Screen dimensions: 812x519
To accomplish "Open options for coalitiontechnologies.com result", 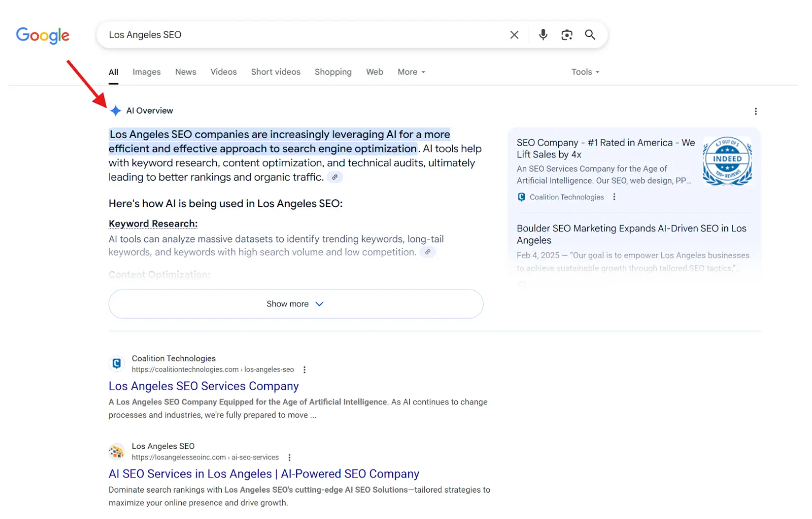I will (304, 370).
